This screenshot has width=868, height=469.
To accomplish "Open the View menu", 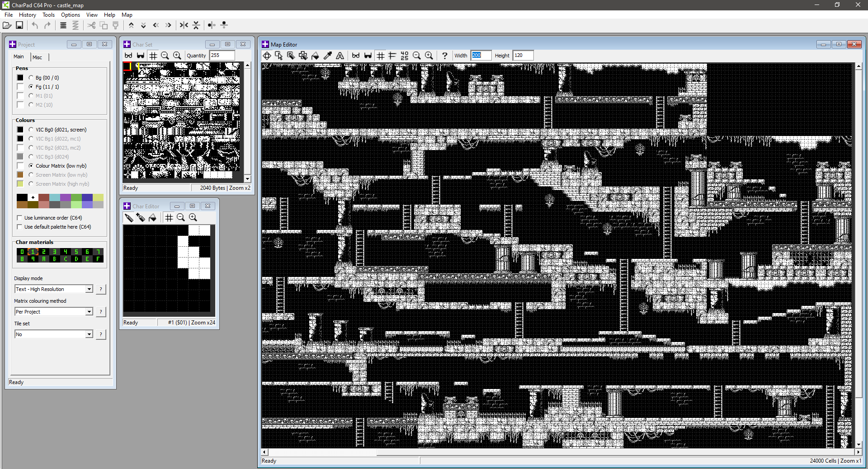I will click(x=92, y=15).
